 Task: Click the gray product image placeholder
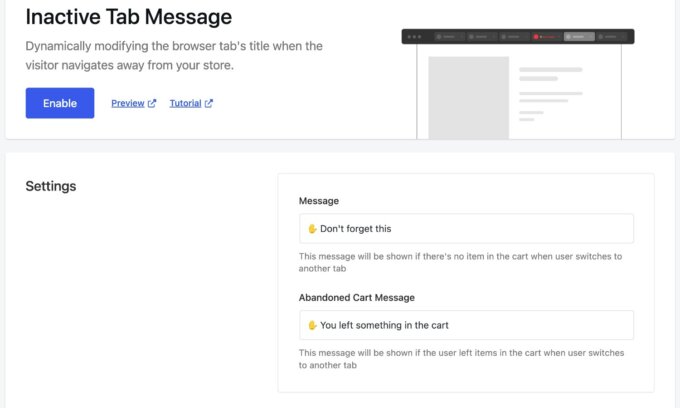468,98
